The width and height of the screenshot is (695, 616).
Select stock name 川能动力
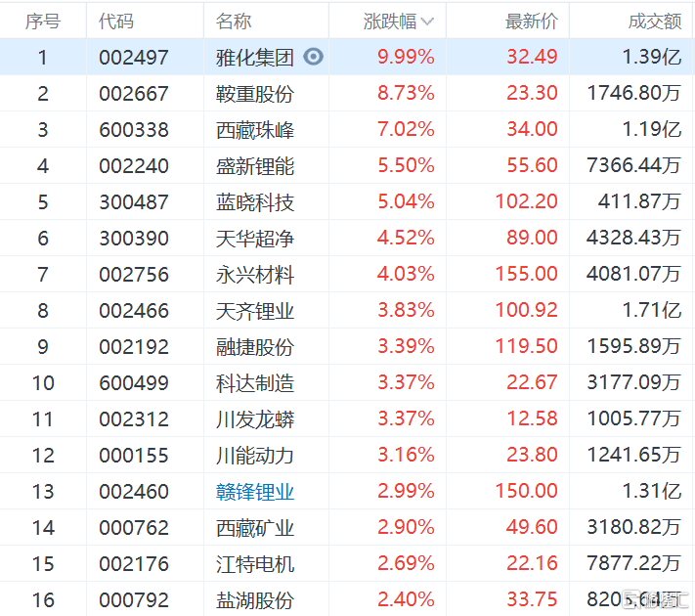pyautogui.click(x=255, y=456)
